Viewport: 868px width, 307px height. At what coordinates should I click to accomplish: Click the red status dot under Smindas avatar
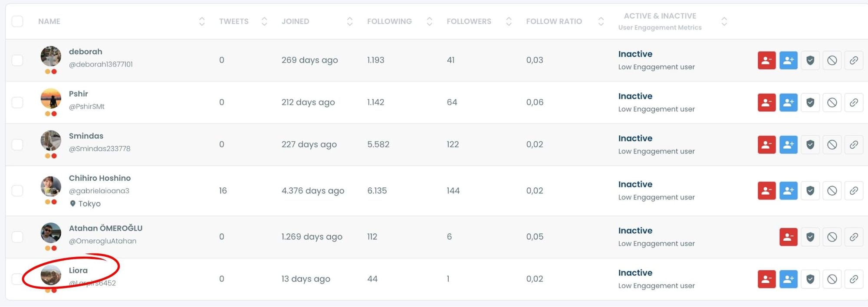pos(54,155)
